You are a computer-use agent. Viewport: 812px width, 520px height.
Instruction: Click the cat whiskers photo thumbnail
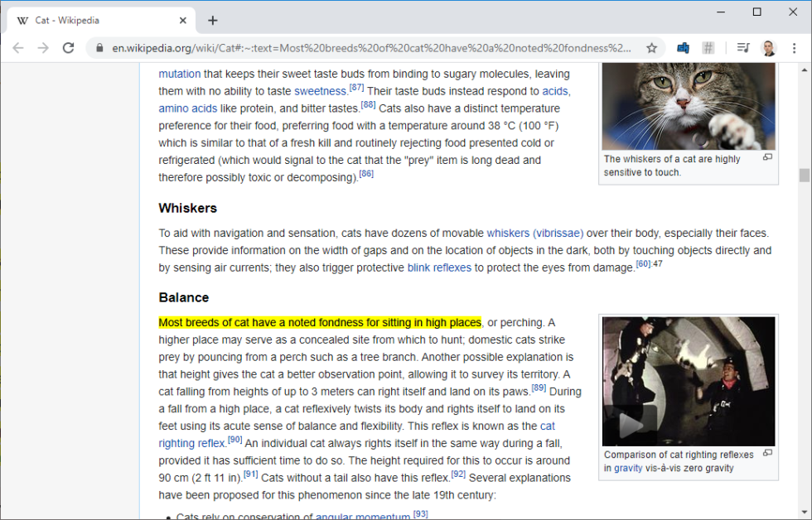pos(689,107)
